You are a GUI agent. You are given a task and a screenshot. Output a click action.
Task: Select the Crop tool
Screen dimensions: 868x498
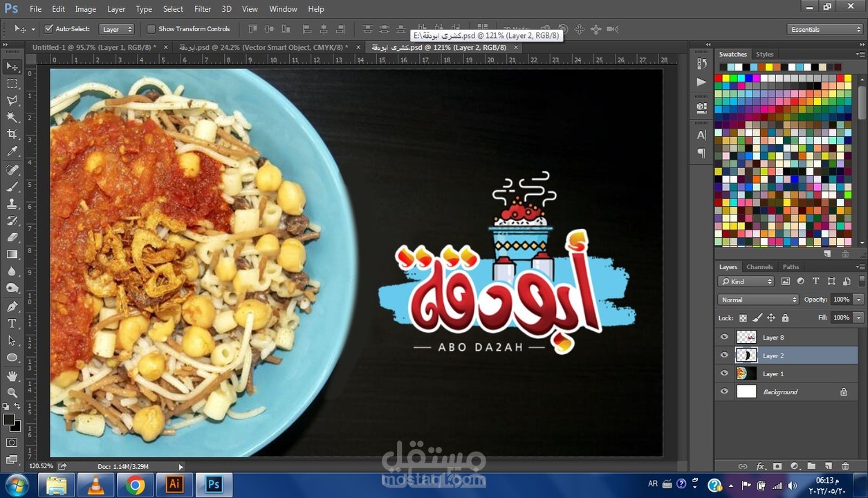(12, 134)
